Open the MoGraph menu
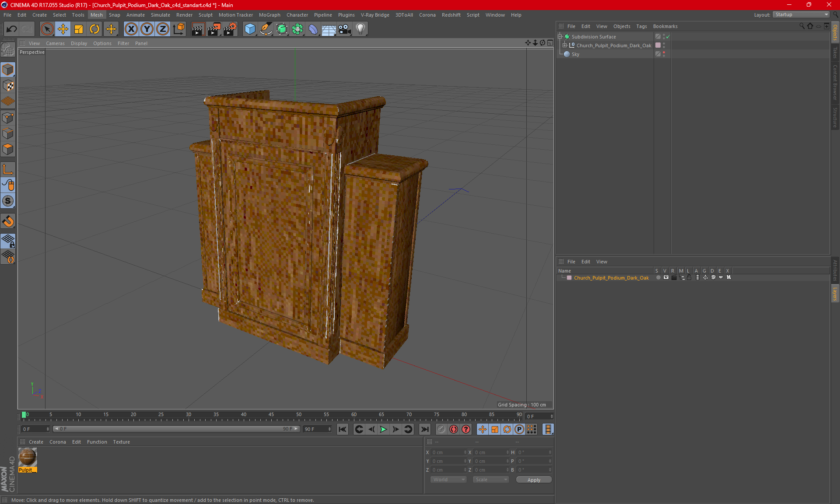 coord(269,15)
